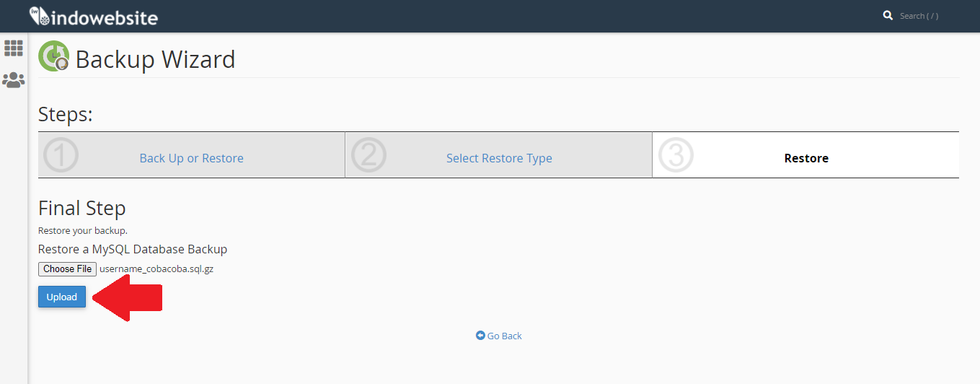Click the Choose File button
This screenshot has height=384, width=980.
[67, 269]
